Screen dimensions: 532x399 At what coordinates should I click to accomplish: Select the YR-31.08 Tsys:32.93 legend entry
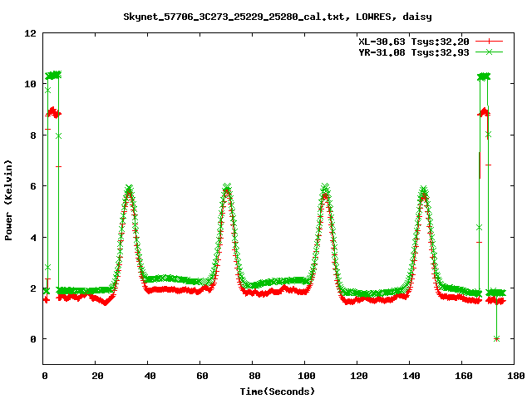414,52
